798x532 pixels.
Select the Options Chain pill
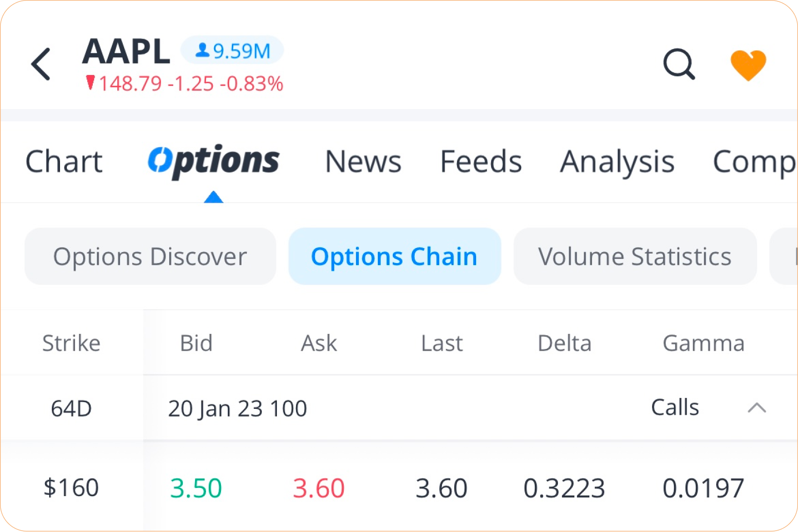(394, 257)
